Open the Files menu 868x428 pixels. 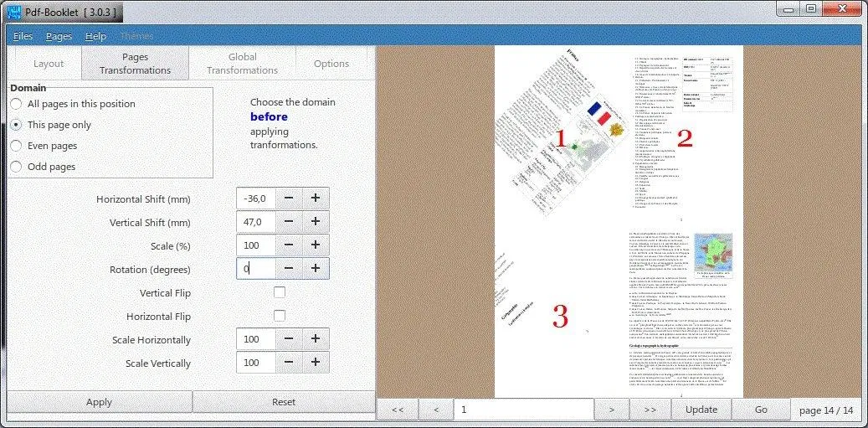pyautogui.click(x=23, y=36)
